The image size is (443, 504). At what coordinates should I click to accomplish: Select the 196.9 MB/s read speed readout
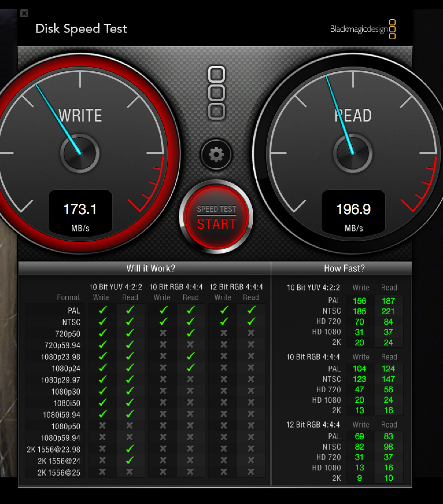353,209
